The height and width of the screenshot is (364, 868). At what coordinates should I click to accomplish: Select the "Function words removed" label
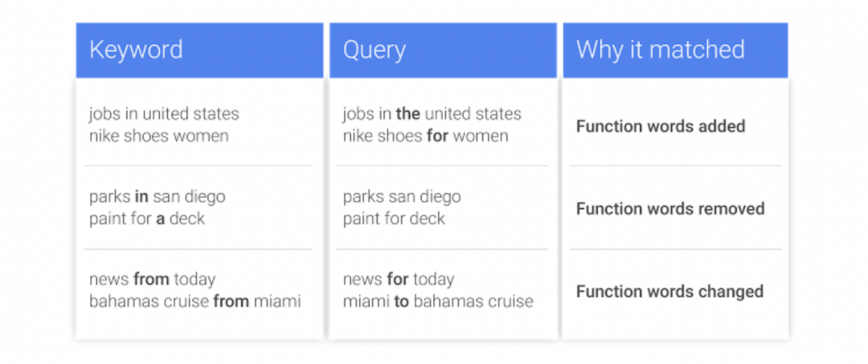point(669,209)
